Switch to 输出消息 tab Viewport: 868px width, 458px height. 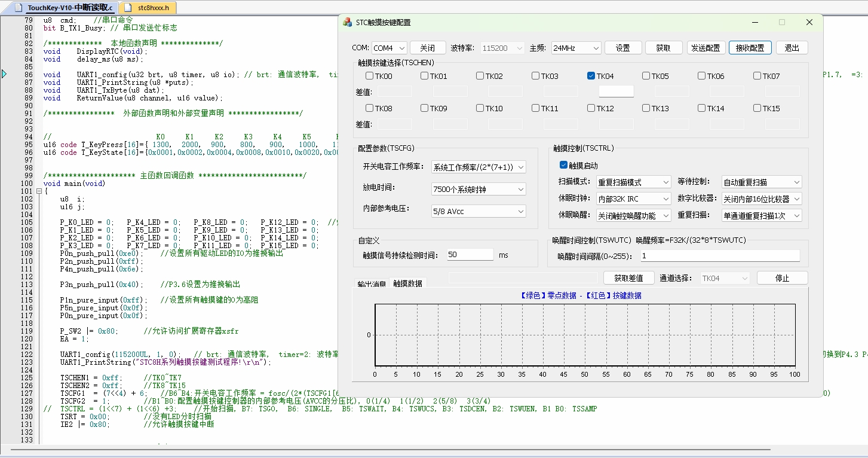click(x=372, y=284)
